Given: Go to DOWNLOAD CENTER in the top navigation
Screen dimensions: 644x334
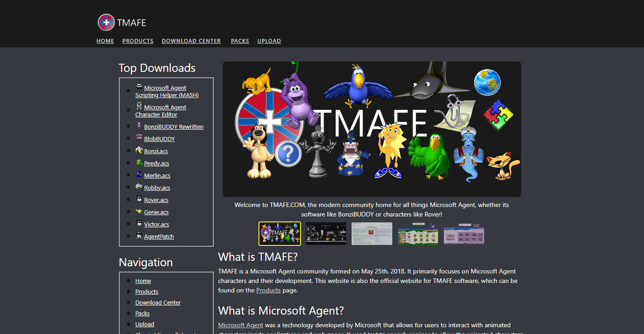Looking at the screenshot, I should pos(191,41).
